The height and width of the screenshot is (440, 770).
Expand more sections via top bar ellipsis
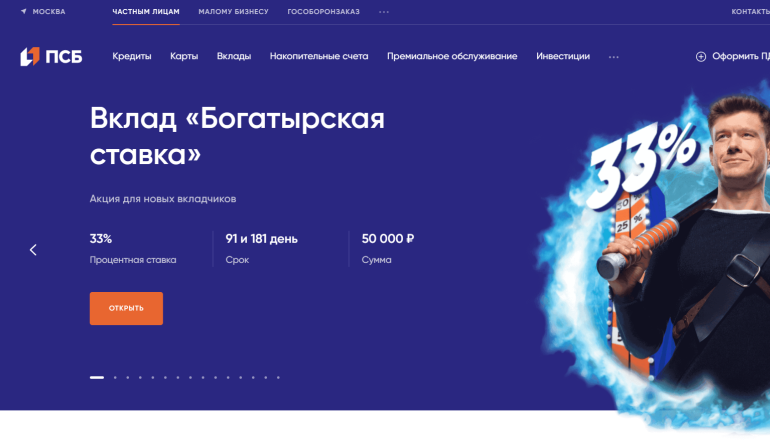point(384,12)
